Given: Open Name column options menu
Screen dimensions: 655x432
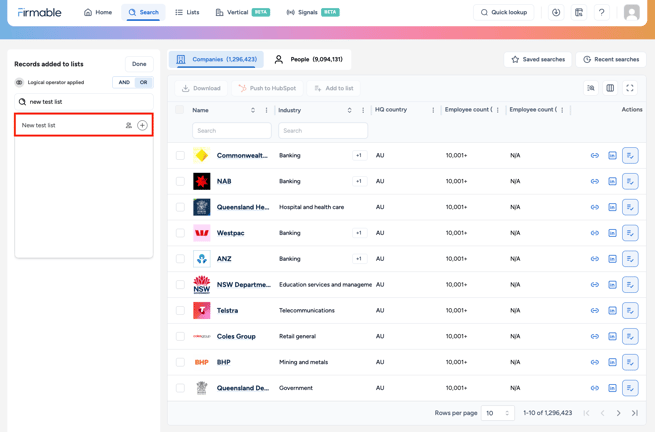Looking at the screenshot, I should [267, 110].
